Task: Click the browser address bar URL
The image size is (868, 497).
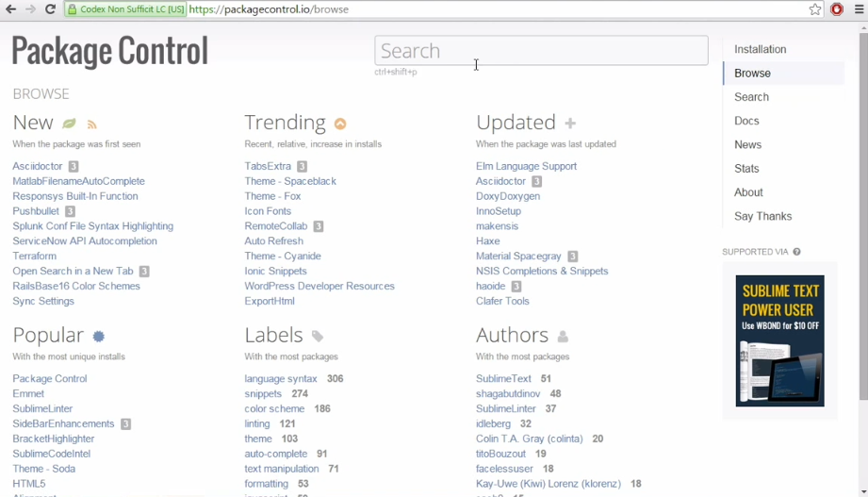Action: click(x=269, y=9)
